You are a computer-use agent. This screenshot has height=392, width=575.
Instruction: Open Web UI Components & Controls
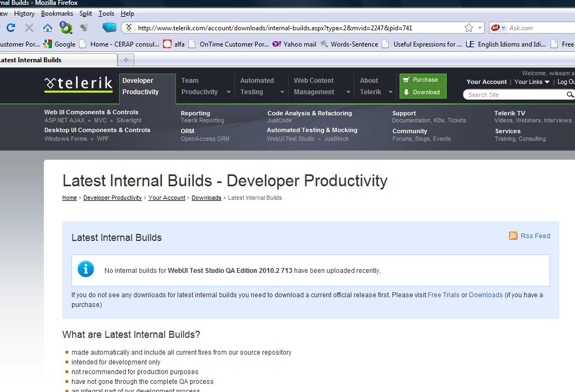pos(92,112)
